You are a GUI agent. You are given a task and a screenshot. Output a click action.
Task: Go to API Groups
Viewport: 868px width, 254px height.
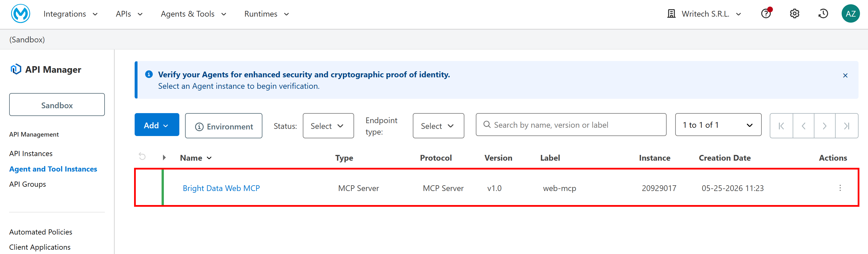(27, 184)
